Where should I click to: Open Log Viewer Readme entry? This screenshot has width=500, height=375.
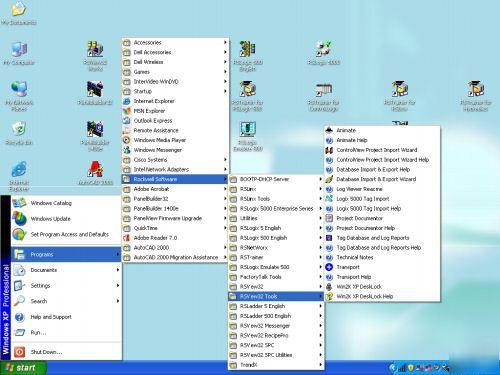[382, 189]
